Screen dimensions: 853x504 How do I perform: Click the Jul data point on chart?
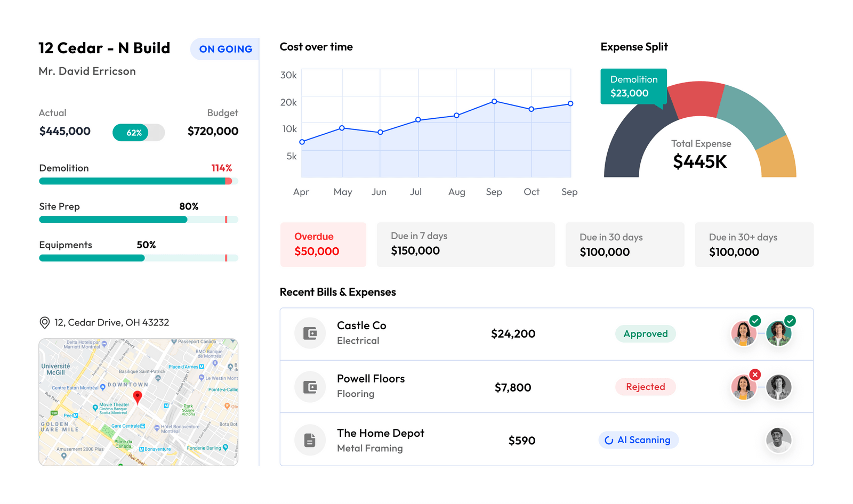(418, 120)
